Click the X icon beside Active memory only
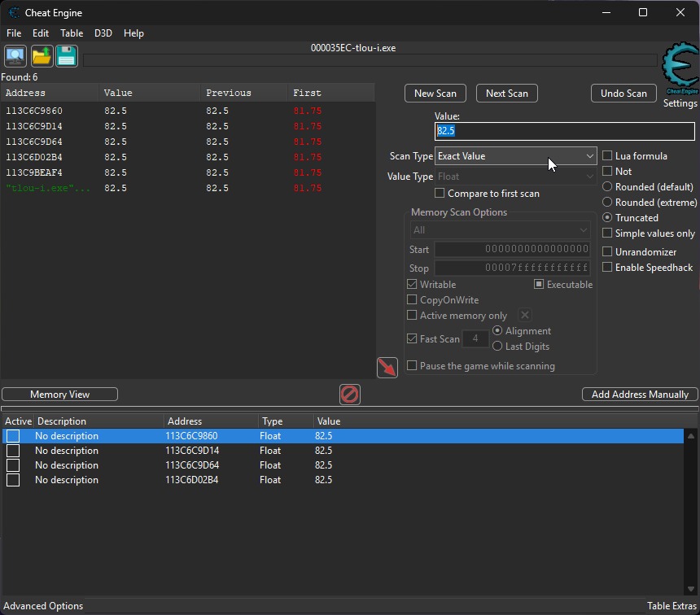Screen dimensions: 700x615 [x=525, y=315]
